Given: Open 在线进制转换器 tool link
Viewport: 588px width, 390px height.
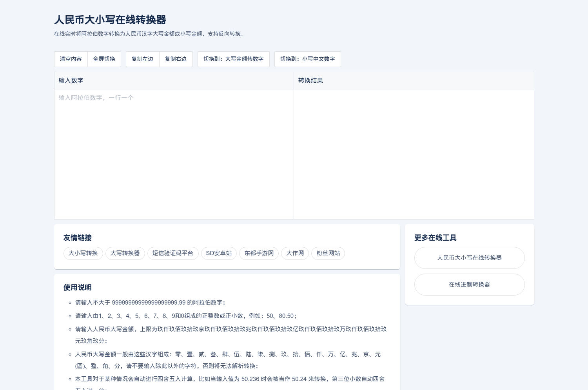Looking at the screenshot, I should [470, 285].
